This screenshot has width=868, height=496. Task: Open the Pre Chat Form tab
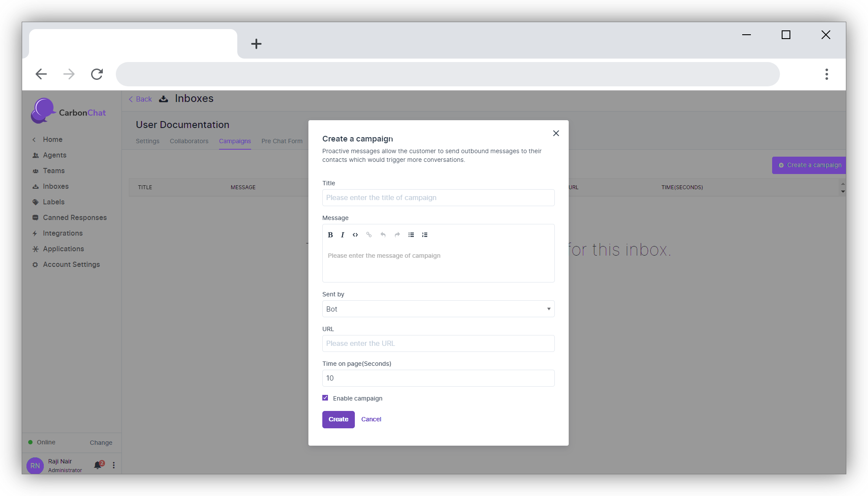[282, 141]
